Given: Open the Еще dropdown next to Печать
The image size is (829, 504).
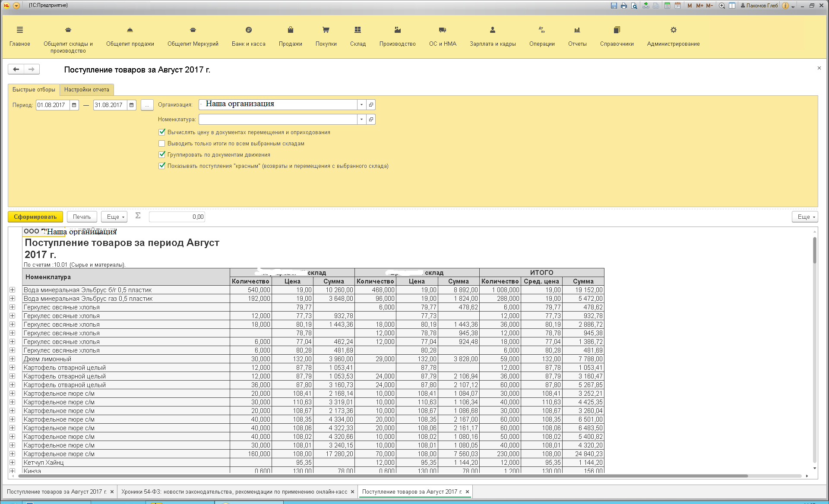Looking at the screenshot, I should 114,217.
